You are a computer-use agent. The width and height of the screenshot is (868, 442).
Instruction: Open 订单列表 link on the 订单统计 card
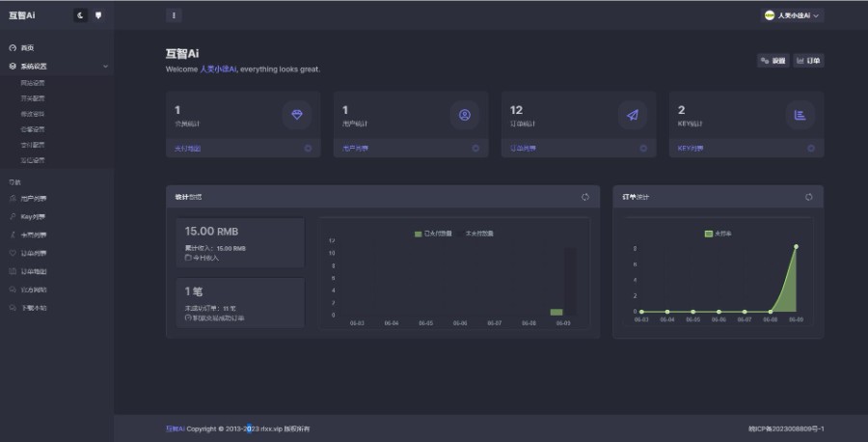tap(523, 149)
